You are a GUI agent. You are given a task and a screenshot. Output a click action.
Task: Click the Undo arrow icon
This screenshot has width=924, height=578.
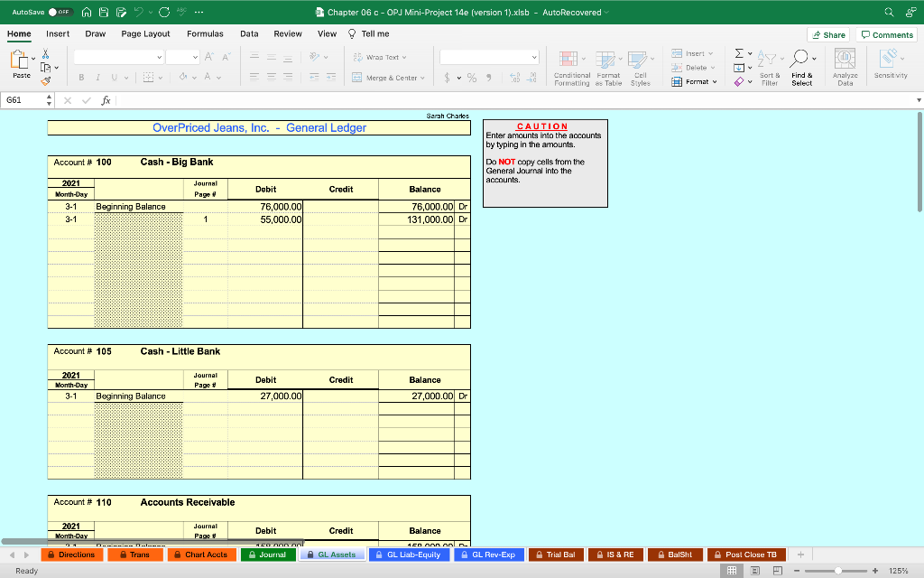pos(138,12)
